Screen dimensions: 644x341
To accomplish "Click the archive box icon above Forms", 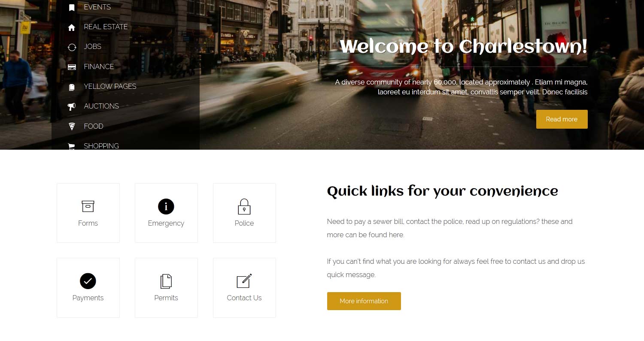I will [x=88, y=206].
